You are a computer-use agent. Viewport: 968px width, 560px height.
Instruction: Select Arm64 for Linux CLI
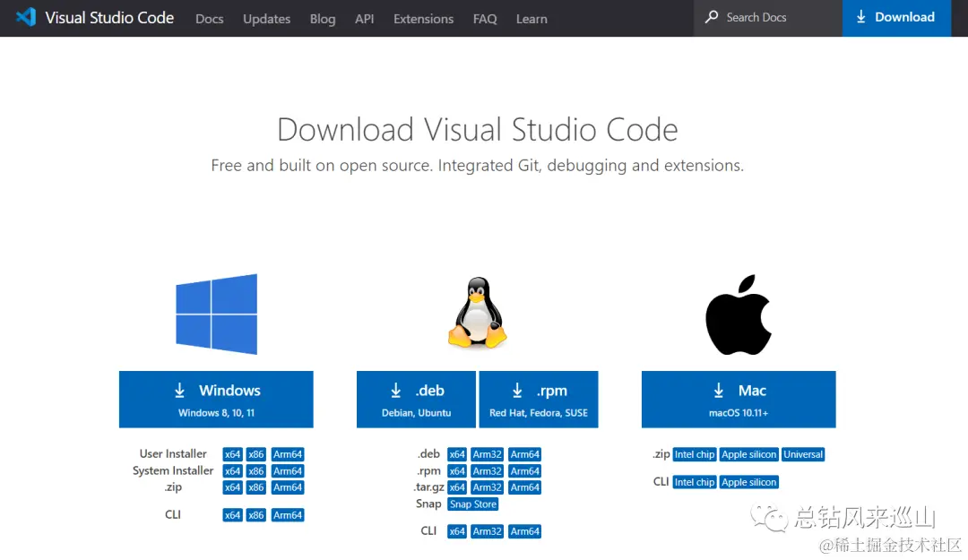point(524,531)
